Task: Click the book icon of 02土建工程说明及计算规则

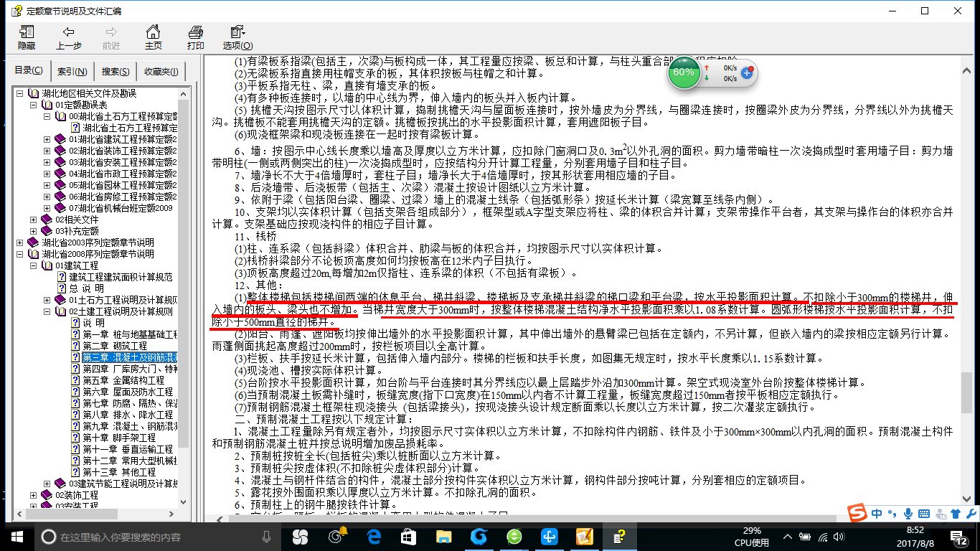Action: (61, 311)
